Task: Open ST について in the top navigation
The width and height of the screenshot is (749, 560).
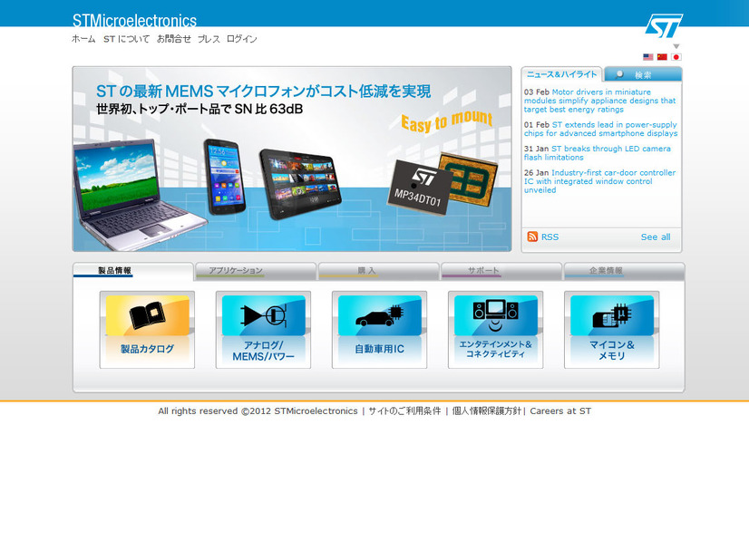Action: pyautogui.click(x=127, y=39)
